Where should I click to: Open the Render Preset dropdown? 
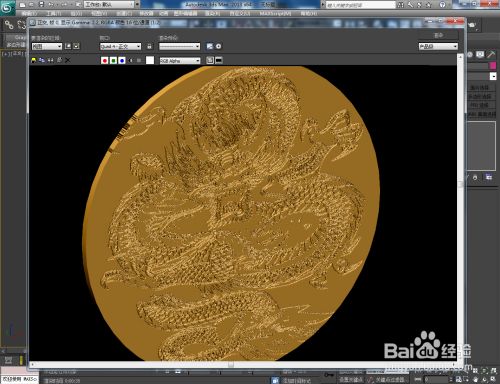coord(179,46)
